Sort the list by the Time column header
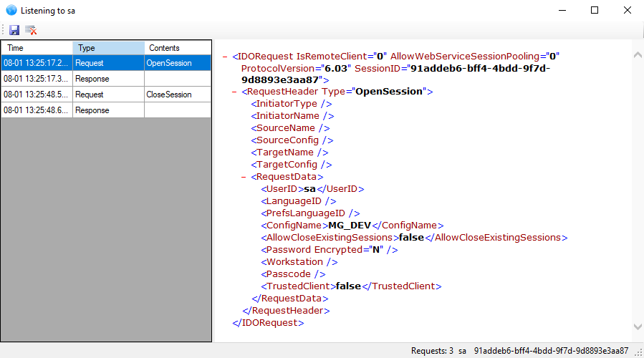Screen dimensions: 644x358 point(36,48)
